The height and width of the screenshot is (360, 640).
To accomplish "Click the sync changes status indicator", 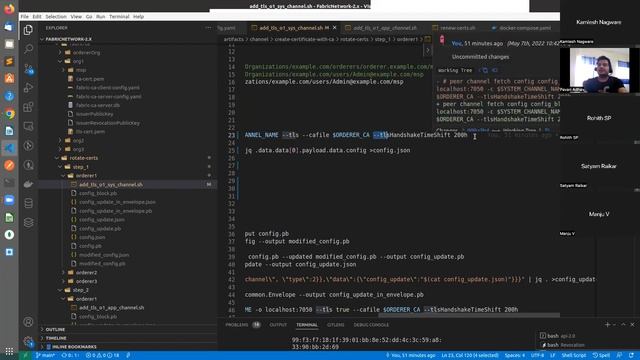I will click(70, 356).
